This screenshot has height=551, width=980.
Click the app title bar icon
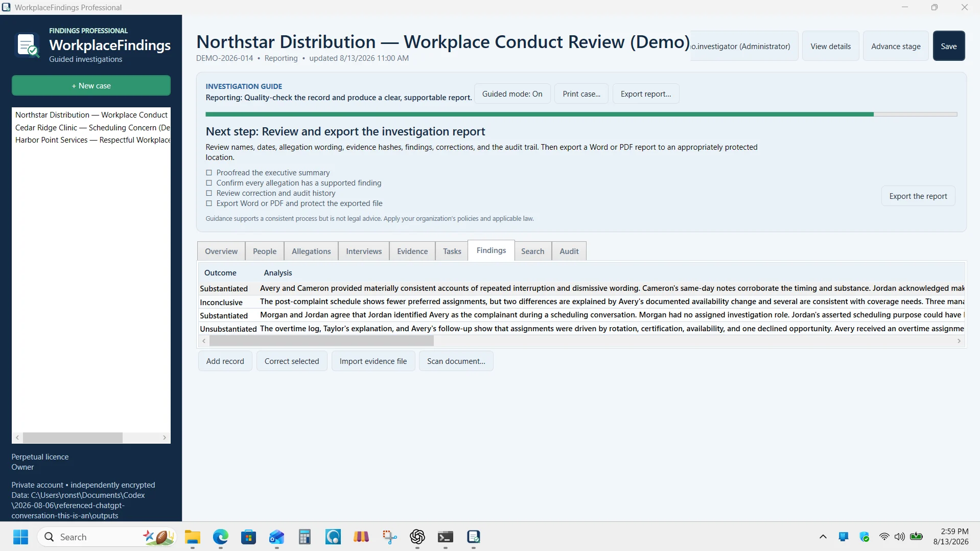tap(6, 7)
